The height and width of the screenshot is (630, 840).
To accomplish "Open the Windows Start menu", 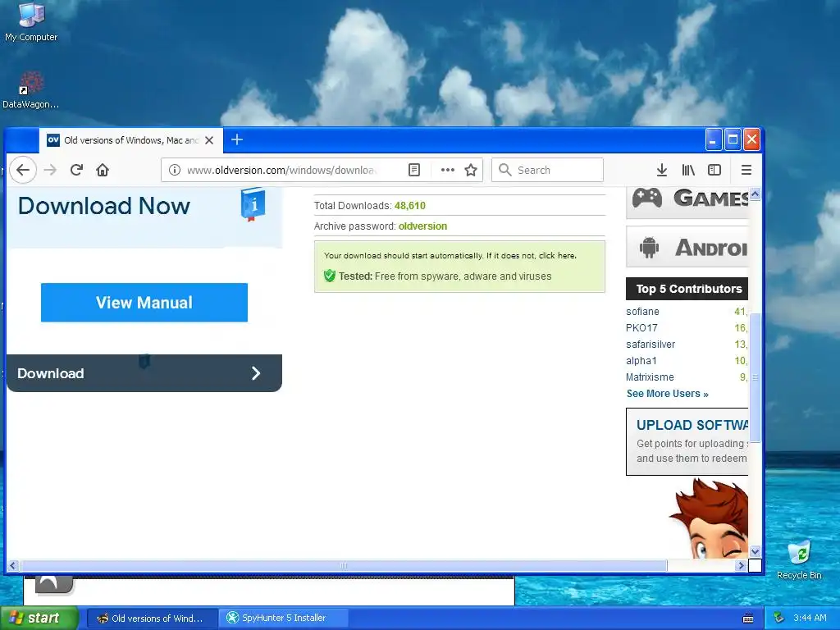I will [39, 618].
